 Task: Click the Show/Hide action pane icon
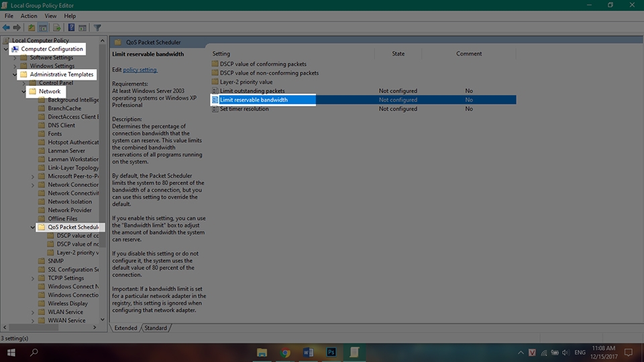click(x=83, y=27)
